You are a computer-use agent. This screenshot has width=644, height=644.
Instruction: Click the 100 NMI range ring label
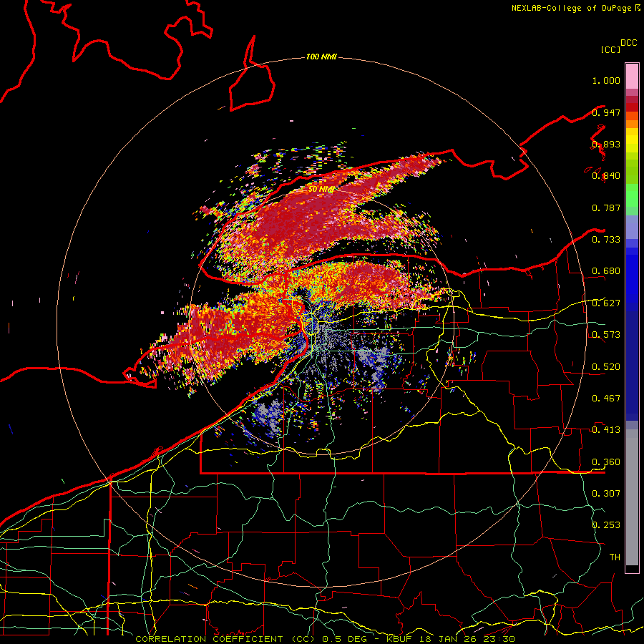tap(321, 57)
